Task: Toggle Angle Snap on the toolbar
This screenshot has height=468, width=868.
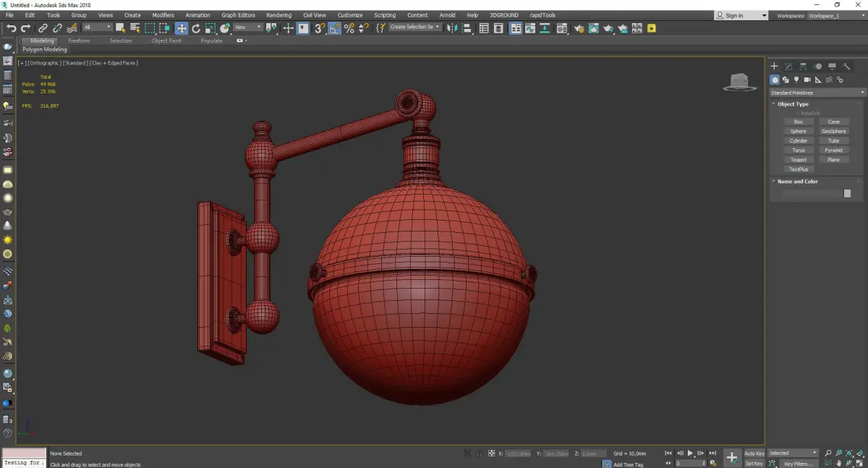Action: pyautogui.click(x=335, y=28)
